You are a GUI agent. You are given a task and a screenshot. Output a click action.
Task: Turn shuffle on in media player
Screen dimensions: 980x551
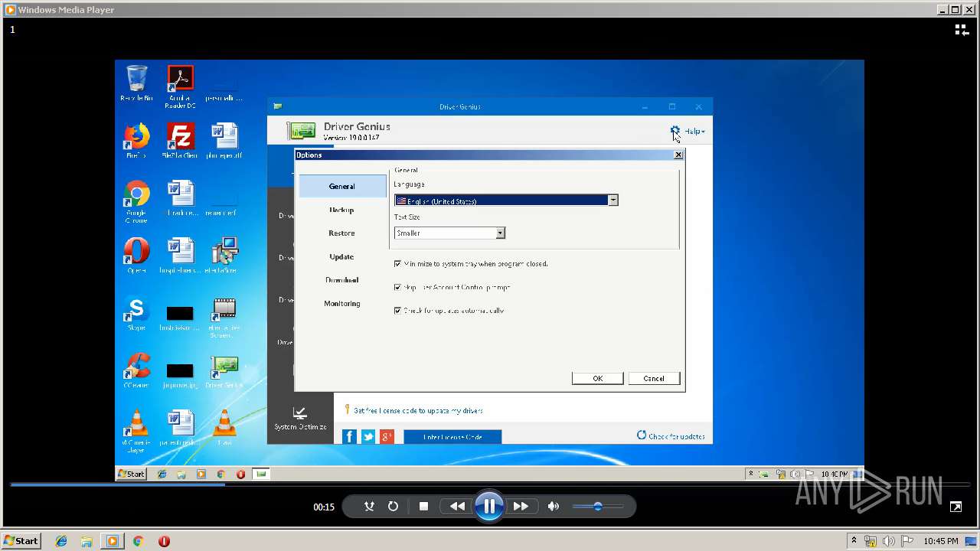369,507
